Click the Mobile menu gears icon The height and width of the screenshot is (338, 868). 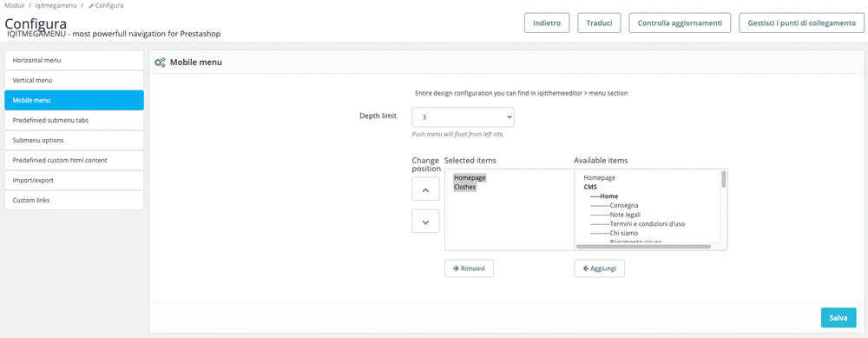160,63
